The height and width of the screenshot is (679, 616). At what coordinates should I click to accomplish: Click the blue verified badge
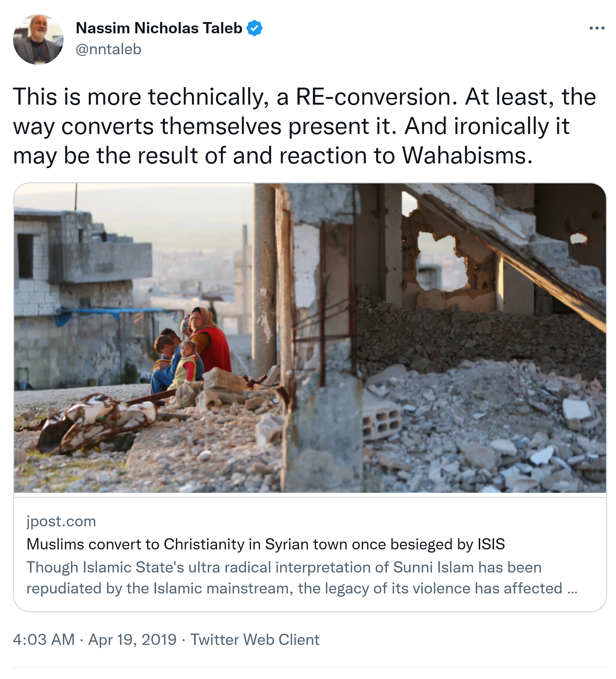[254, 28]
